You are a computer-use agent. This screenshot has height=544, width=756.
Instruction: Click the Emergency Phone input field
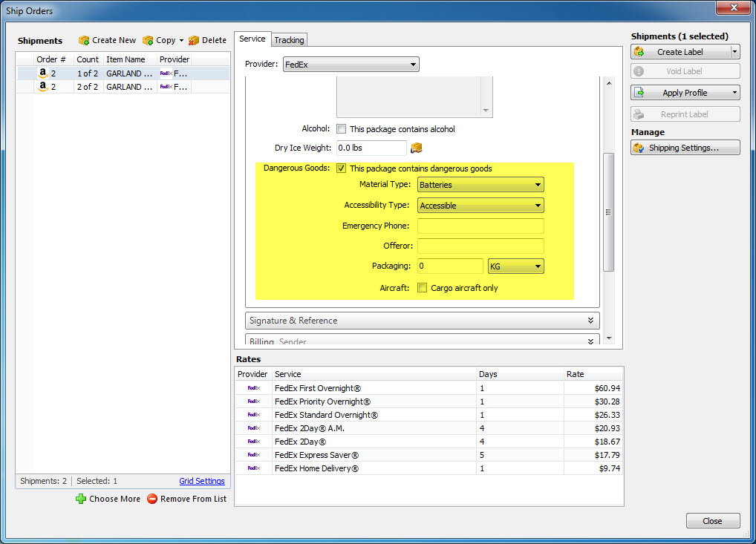click(480, 226)
